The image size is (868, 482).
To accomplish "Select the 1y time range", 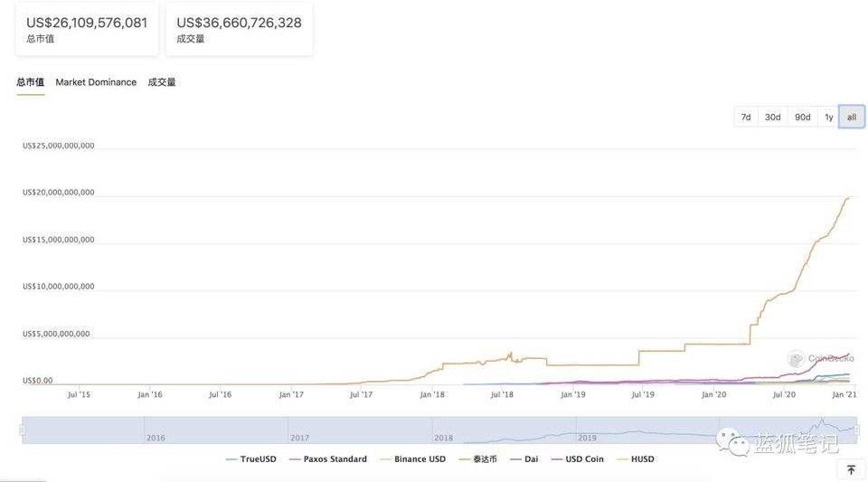I will click(828, 117).
